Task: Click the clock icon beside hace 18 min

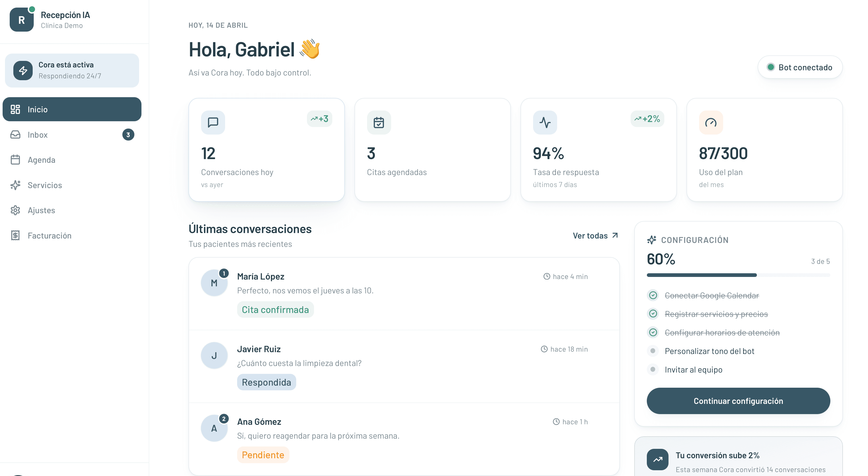Action: [544, 350]
